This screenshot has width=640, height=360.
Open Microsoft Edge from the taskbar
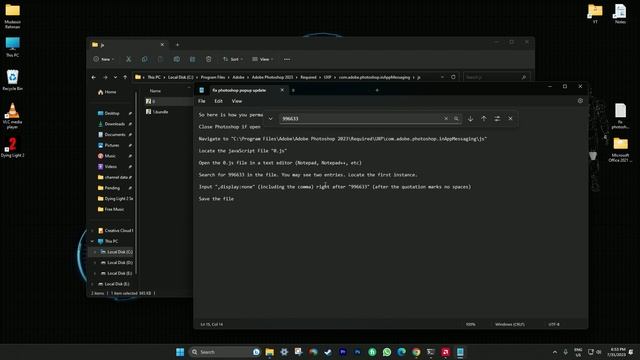pos(401,352)
